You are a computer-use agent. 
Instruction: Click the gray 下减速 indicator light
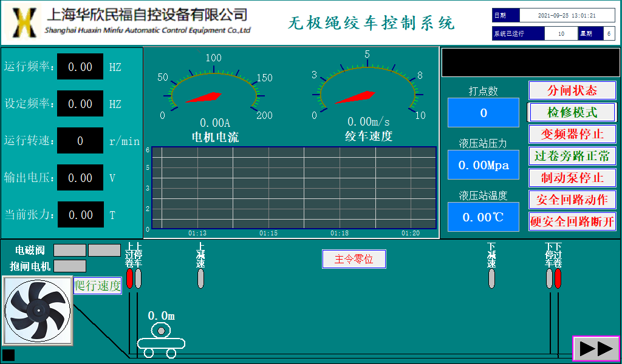tap(492, 278)
